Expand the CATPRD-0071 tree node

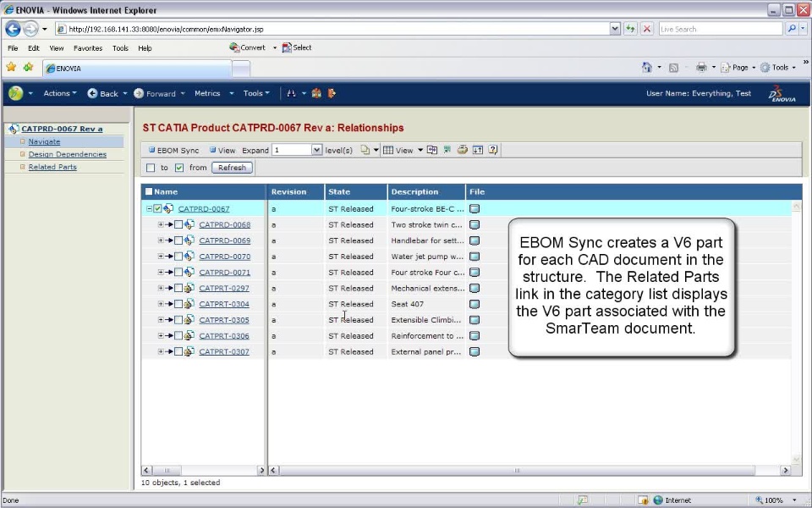161,272
